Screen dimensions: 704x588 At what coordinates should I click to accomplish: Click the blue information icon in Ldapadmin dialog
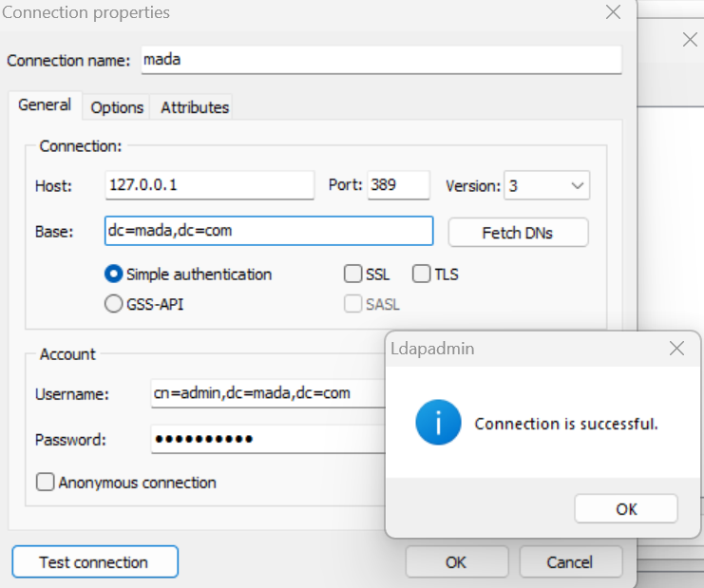(x=438, y=423)
